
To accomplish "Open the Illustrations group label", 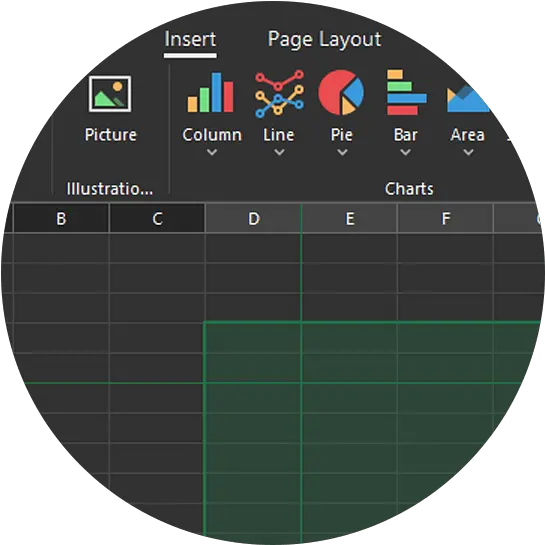I will click(x=110, y=189).
